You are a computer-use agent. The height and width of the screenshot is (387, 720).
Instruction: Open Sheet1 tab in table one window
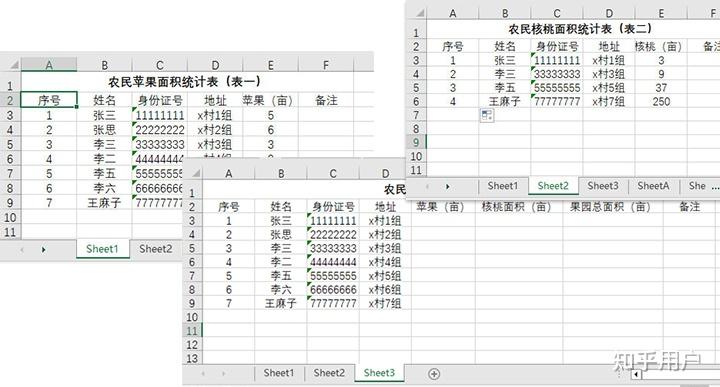(102, 249)
